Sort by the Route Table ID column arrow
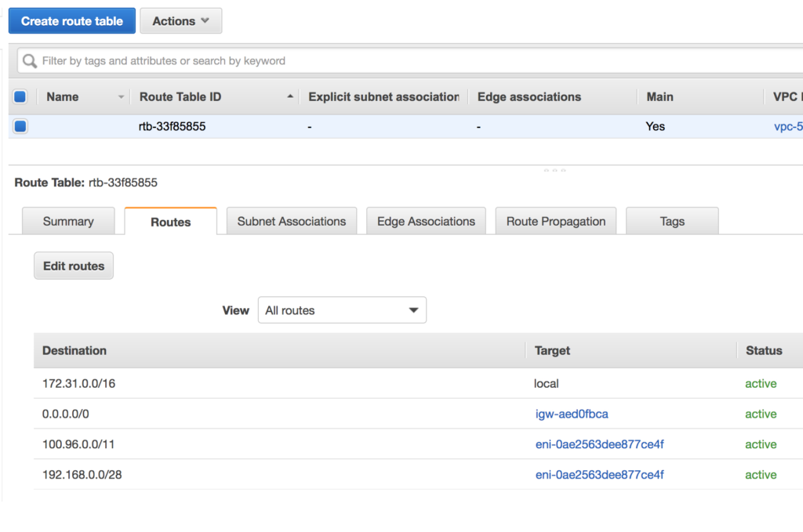Viewport: 803px width, 532px height. point(290,96)
